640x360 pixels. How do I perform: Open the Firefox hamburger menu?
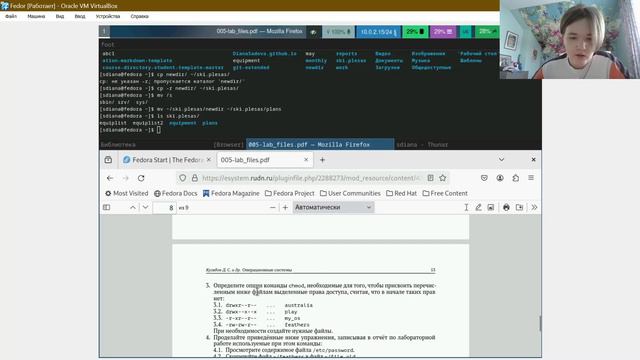coord(531,178)
